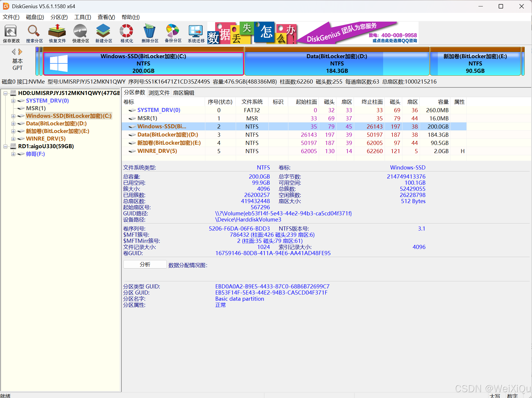The height and width of the screenshot is (398, 532).
Task: Open the 工具(T) menu
Action: tap(83, 17)
